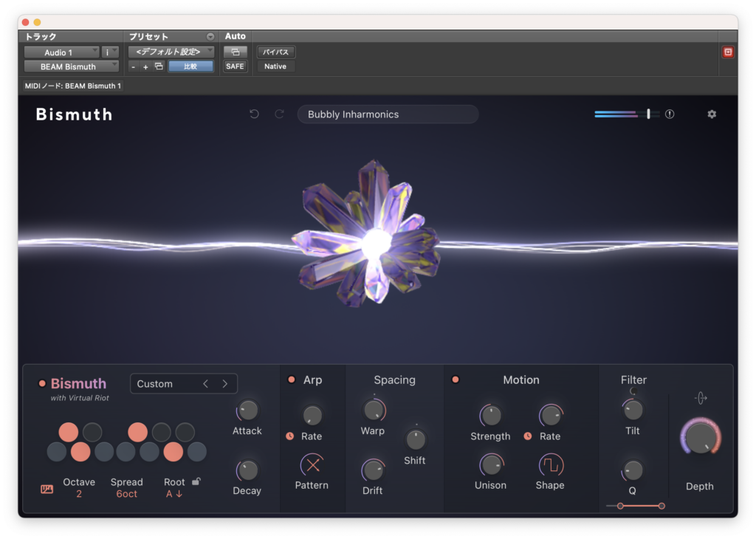Click the left handle of the filter range slider
Screen dimensions: 756x539
coord(620,506)
